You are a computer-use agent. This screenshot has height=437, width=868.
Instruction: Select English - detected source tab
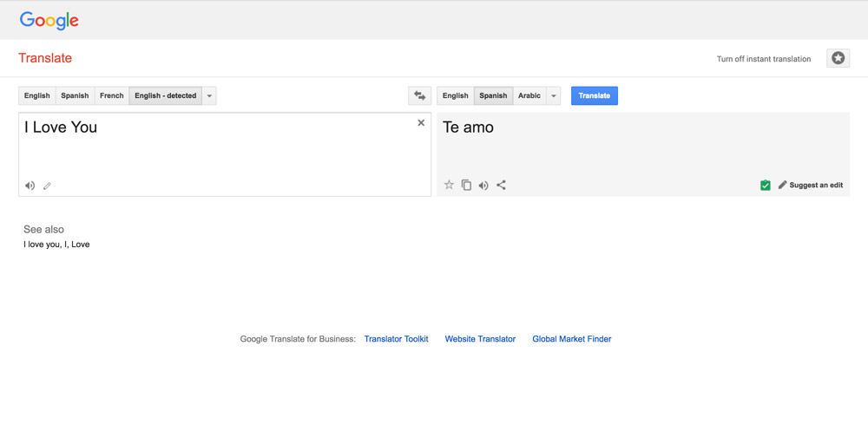(x=166, y=95)
